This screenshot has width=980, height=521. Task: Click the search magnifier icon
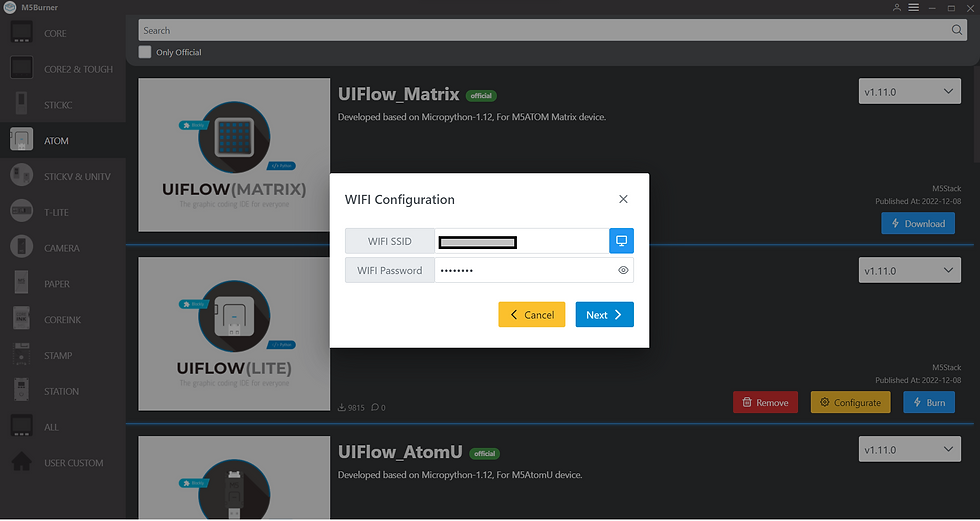coord(957,30)
